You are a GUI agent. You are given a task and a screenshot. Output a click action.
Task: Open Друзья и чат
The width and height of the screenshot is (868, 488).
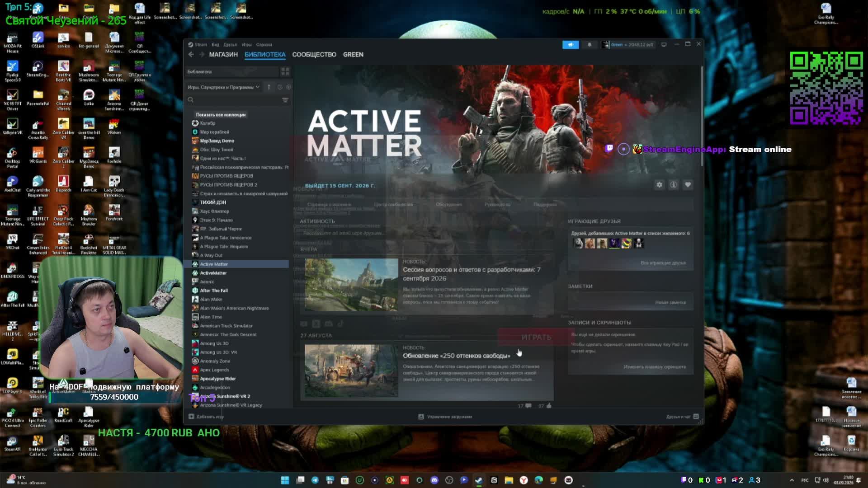point(682,417)
